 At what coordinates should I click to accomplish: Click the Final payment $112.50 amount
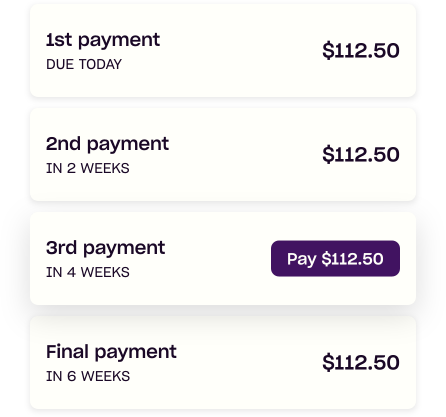(x=361, y=363)
